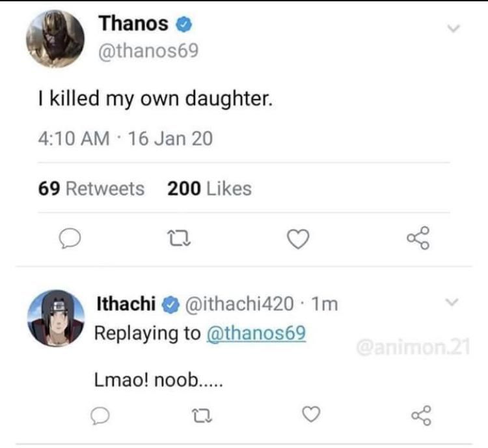The height and width of the screenshot is (448, 488).
Task: Retweet the Thanos tweet
Action: tap(184, 240)
